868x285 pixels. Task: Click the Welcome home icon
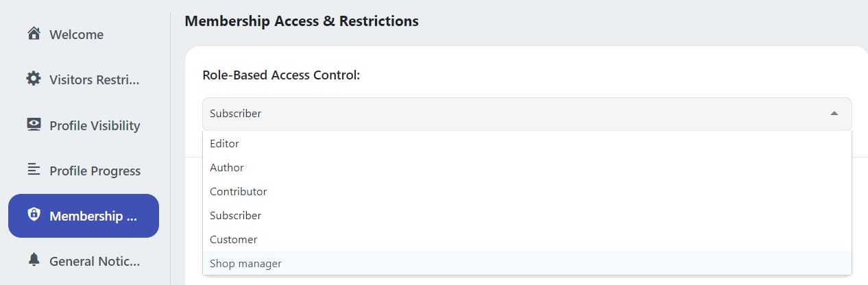coord(34,34)
